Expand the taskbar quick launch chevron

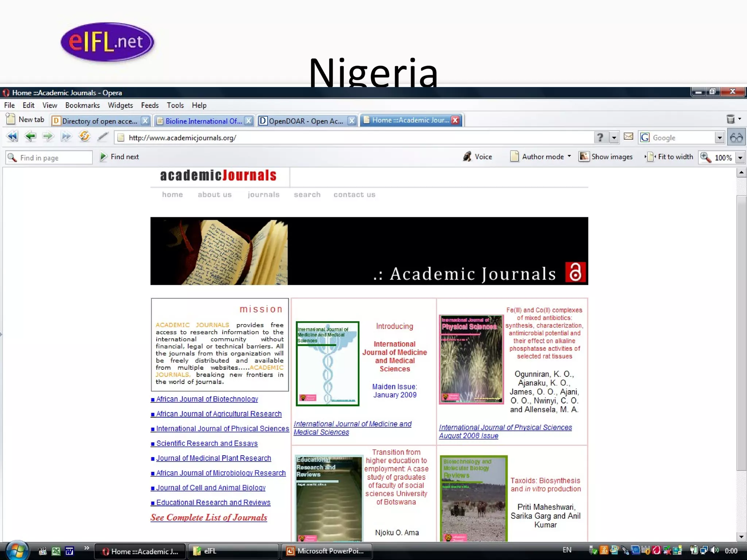87,548
